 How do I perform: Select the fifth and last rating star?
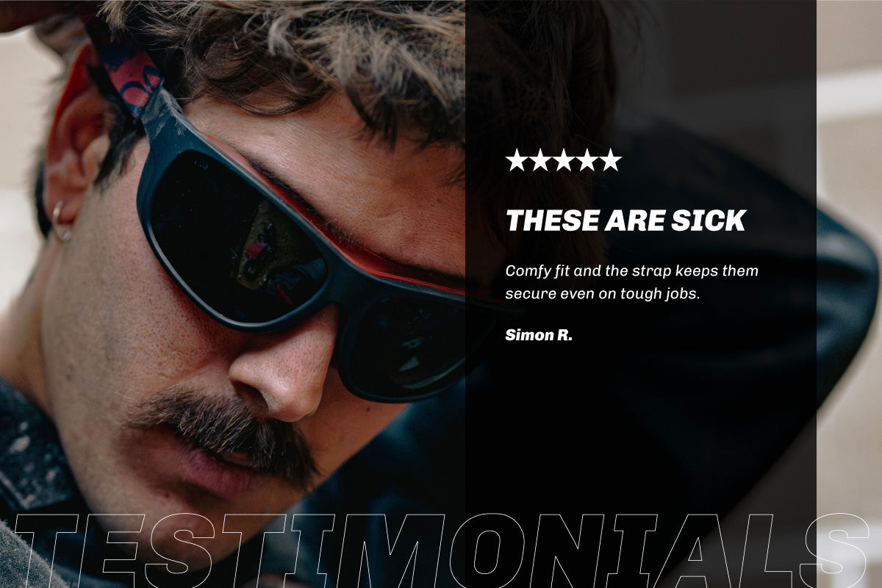tap(611, 159)
